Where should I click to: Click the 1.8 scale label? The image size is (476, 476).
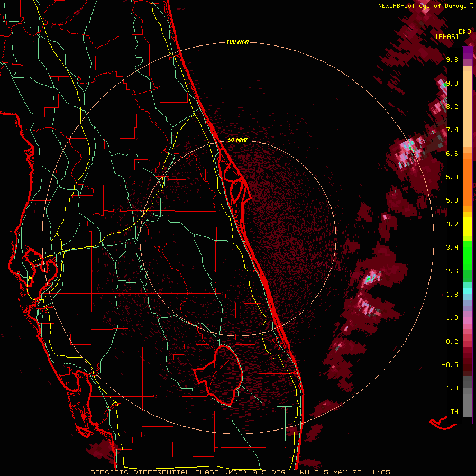click(452, 295)
